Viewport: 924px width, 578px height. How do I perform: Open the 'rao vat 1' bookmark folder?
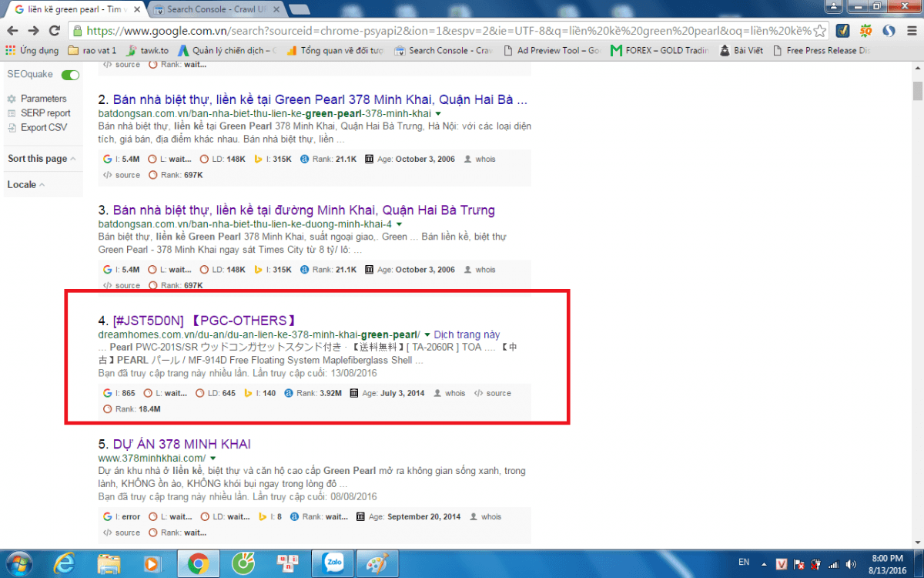[x=92, y=51]
